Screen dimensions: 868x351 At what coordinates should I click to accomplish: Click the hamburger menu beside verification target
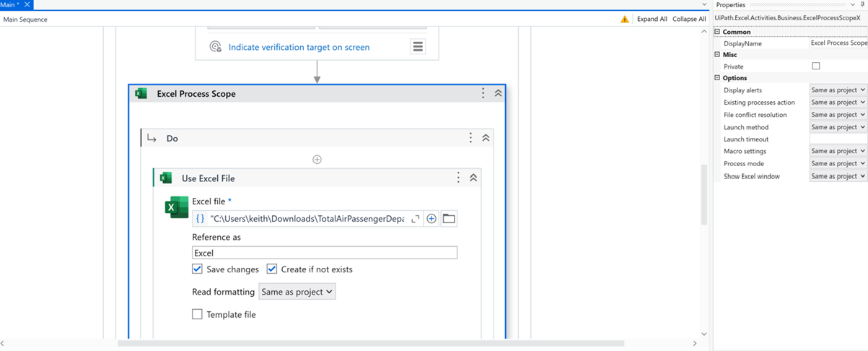418,47
